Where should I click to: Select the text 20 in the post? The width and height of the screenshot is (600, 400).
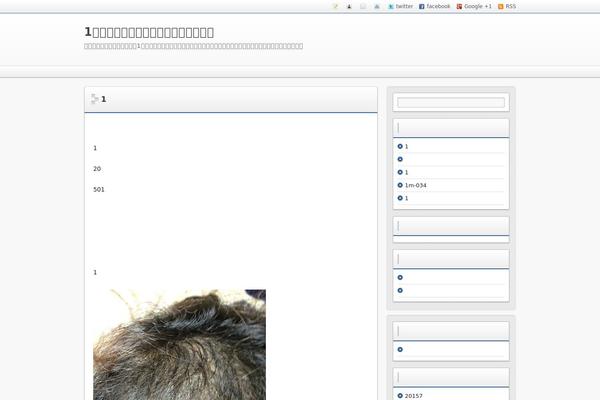(x=97, y=169)
